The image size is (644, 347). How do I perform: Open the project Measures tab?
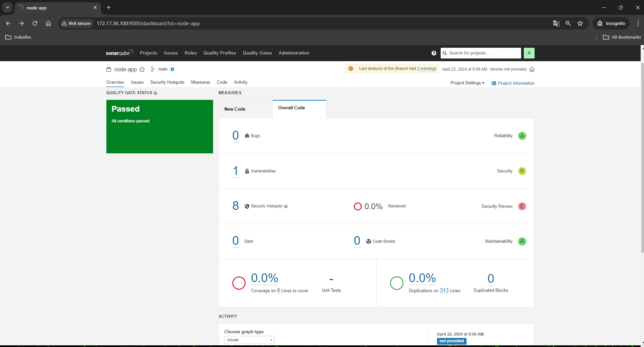[x=200, y=82]
